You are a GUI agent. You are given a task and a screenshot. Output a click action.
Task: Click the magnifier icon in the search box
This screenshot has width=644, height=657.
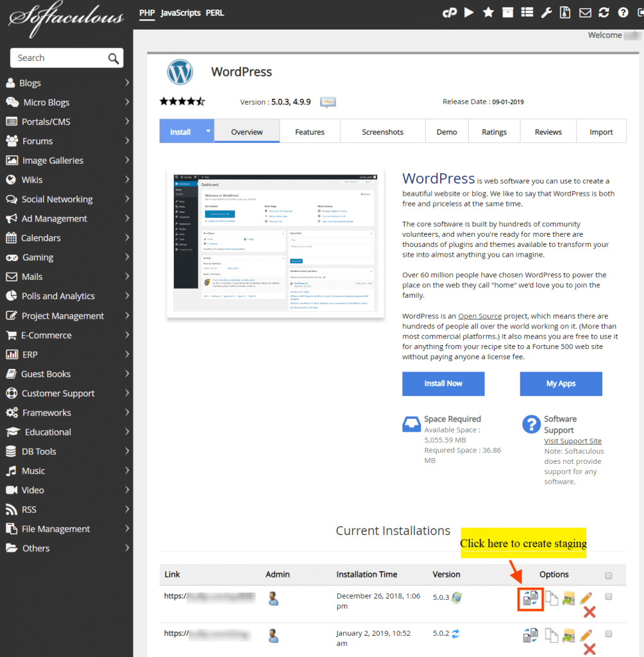pyautogui.click(x=114, y=58)
